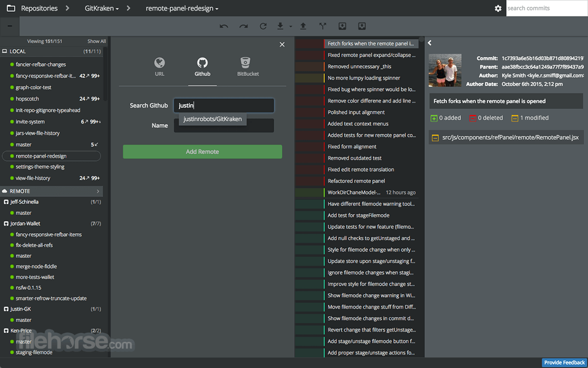Click the search commits field
The height and width of the screenshot is (368, 588).
point(547,8)
